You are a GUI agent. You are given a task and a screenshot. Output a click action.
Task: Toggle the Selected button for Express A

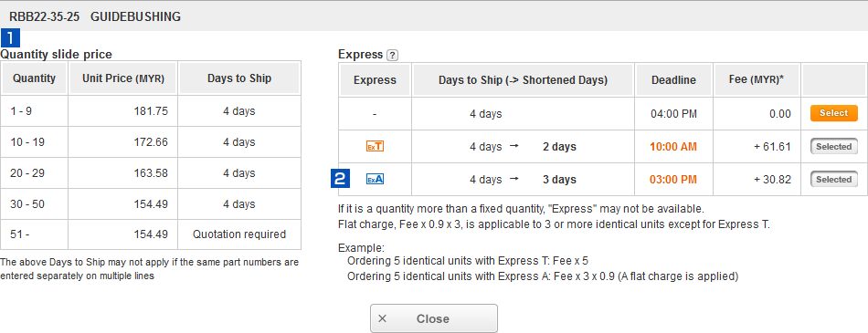click(833, 179)
